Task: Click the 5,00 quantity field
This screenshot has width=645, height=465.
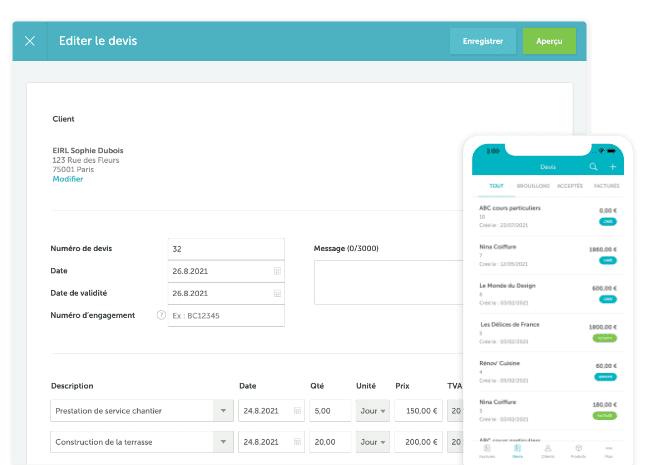Action: [330, 411]
